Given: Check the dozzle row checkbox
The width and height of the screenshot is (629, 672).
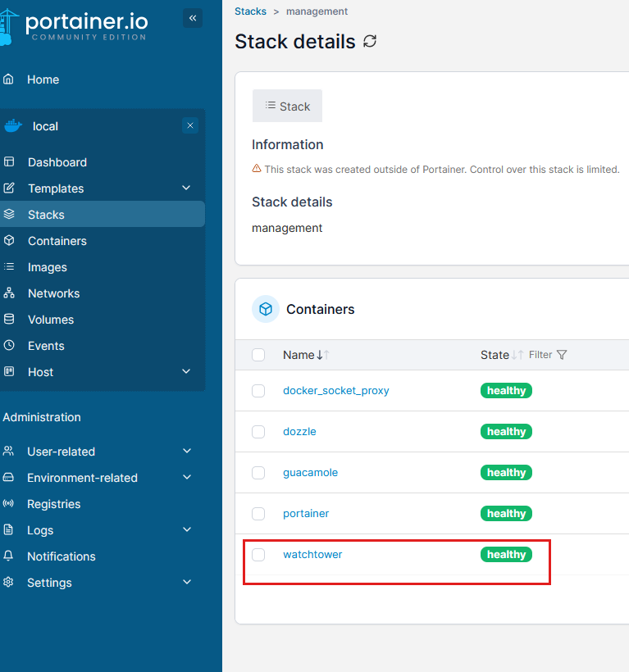Looking at the screenshot, I should [258, 432].
